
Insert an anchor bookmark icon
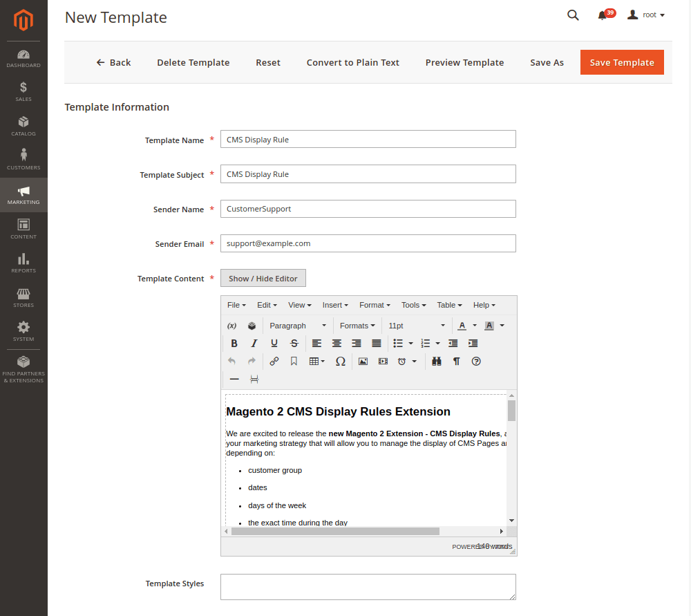[x=294, y=362]
